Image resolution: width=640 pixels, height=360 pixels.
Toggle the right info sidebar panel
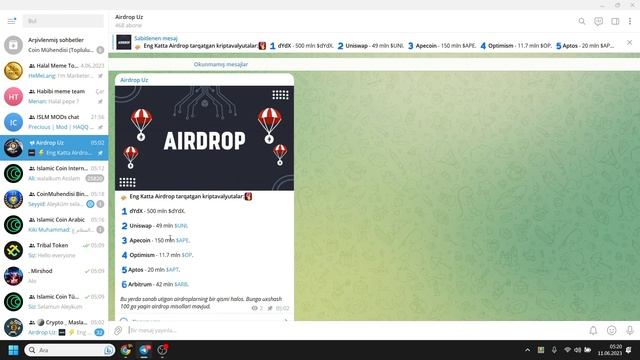tap(615, 21)
